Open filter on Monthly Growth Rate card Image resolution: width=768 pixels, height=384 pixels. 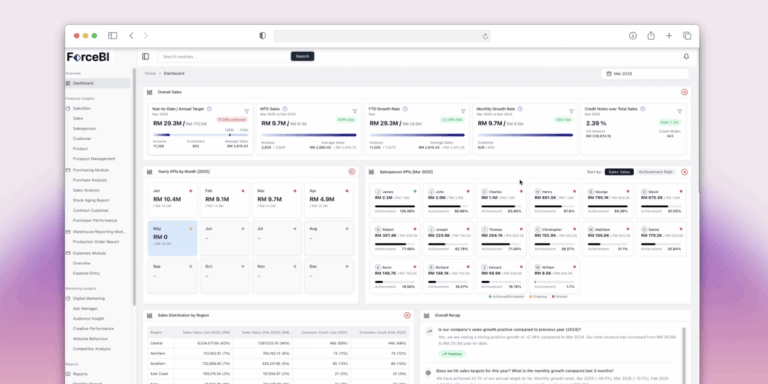click(x=571, y=111)
